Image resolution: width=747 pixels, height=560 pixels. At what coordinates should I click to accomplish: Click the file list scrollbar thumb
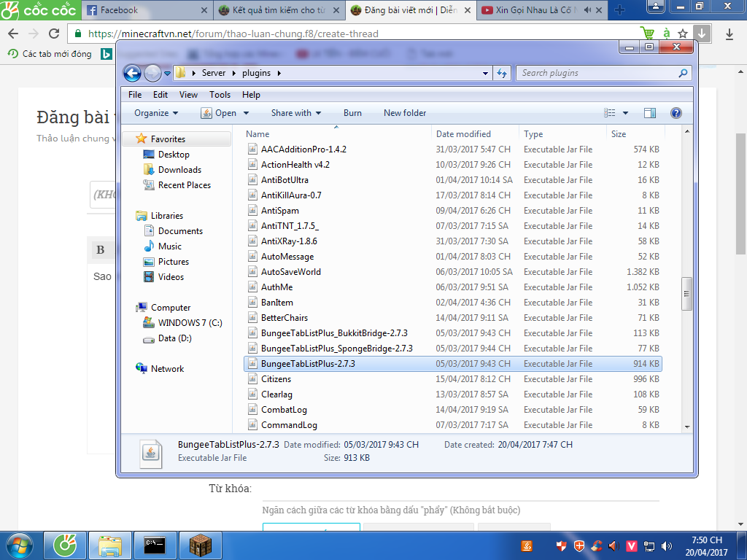(x=686, y=294)
